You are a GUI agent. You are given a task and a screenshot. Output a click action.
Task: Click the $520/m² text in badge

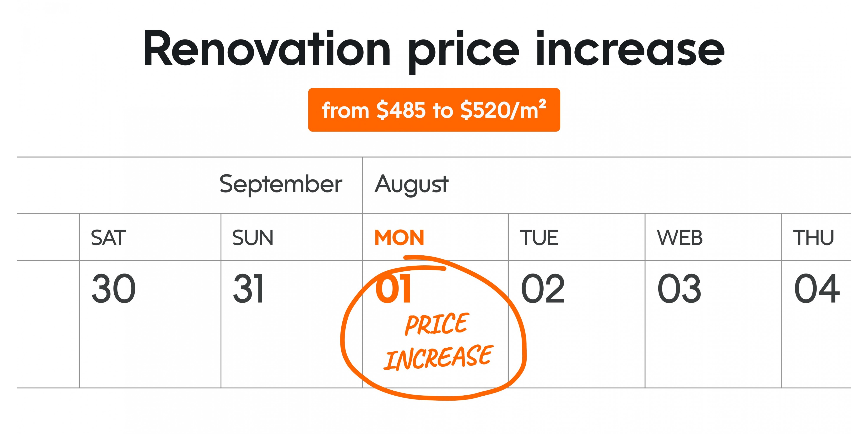coord(503,110)
